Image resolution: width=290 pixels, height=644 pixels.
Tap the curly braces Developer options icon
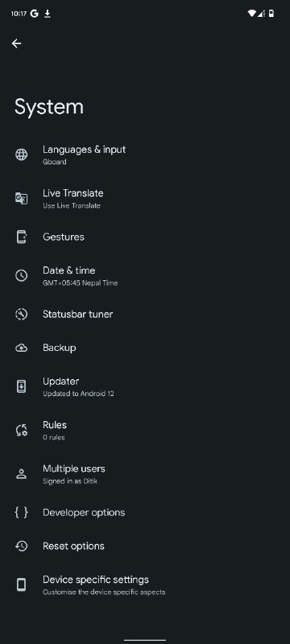pos(22,512)
